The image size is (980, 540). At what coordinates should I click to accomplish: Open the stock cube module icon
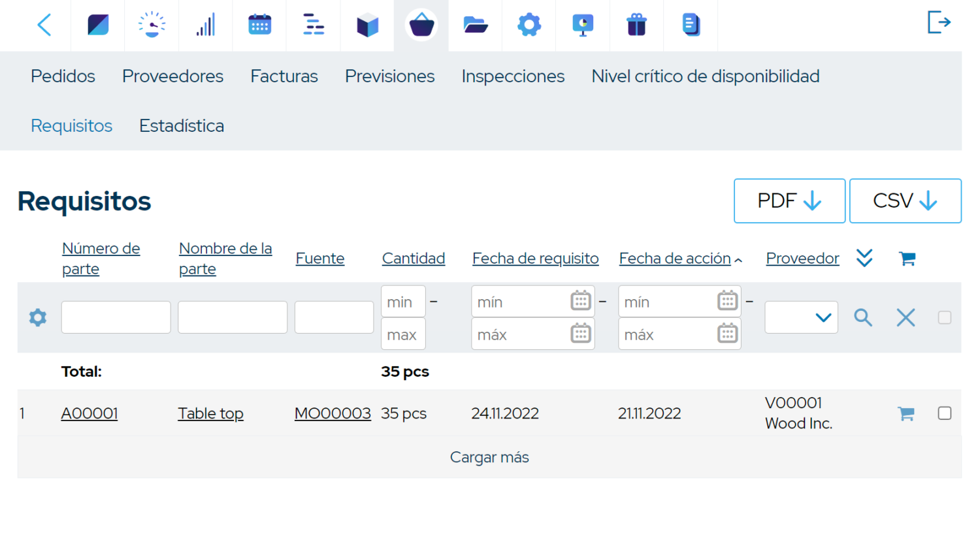367,25
